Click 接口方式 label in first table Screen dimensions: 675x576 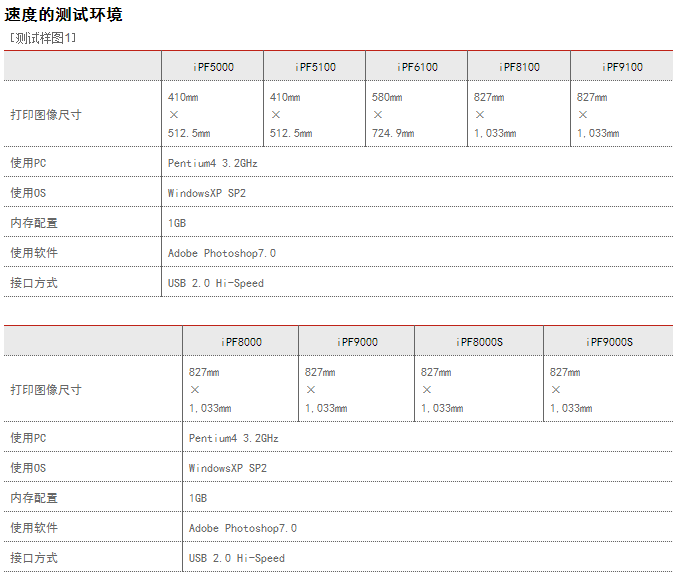[x=34, y=283]
